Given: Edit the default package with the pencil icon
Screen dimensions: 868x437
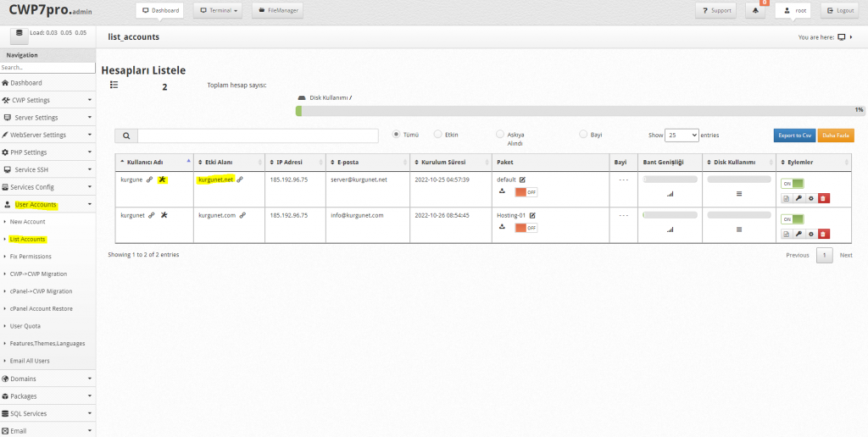Looking at the screenshot, I should tap(522, 180).
